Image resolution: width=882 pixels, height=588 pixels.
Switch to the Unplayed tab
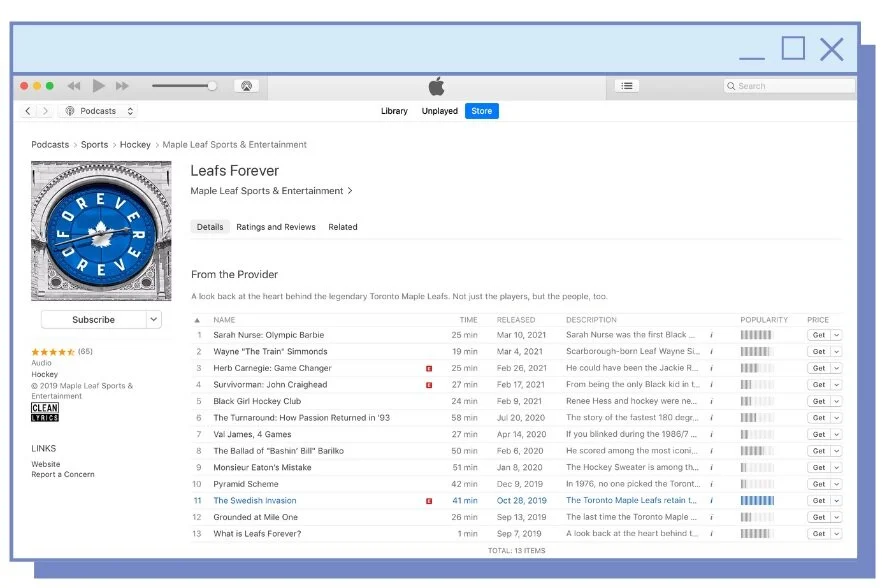point(439,111)
